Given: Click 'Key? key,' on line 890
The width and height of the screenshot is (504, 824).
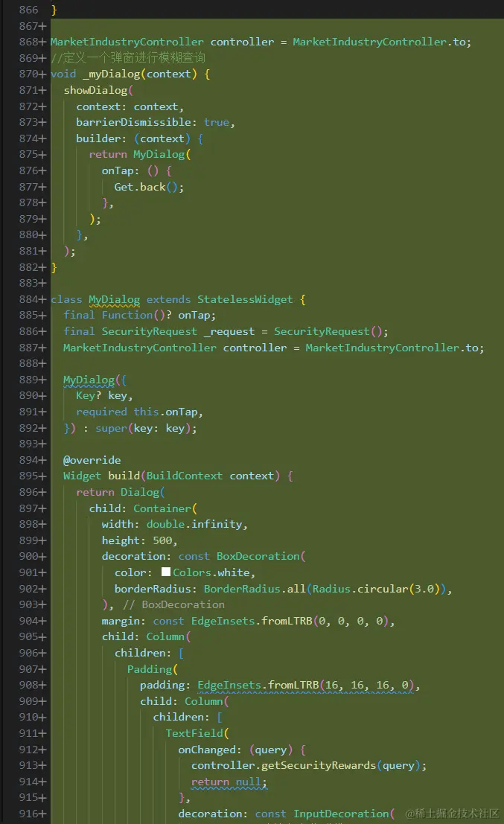Looking at the screenshot, I should pyautogui.click(x=104, y=396).
